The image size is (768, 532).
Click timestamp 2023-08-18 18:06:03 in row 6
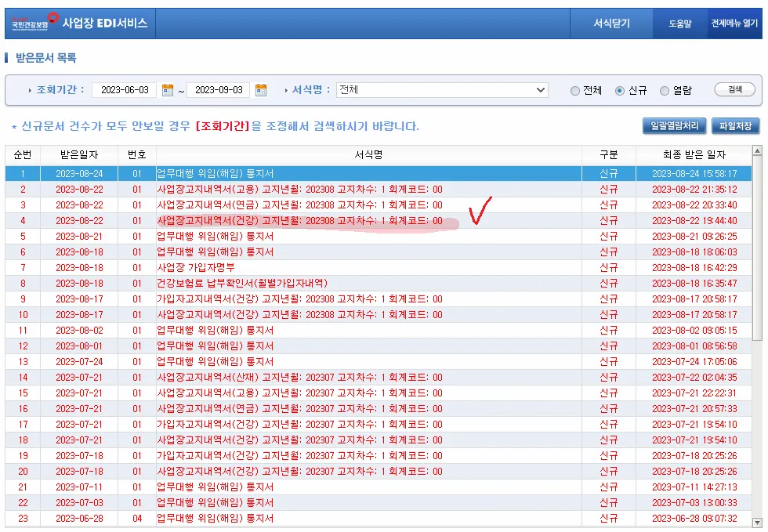(694, 252)
